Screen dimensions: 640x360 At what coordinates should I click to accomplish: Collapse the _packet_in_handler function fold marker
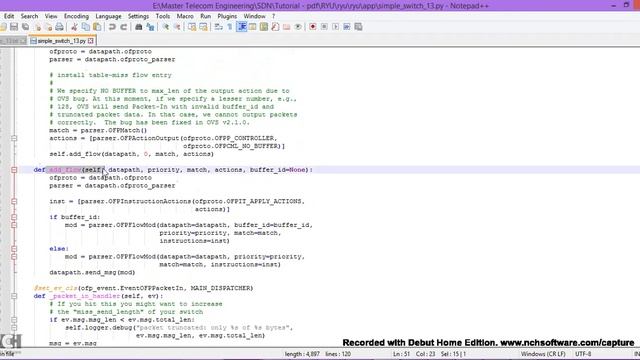[14, 296]
